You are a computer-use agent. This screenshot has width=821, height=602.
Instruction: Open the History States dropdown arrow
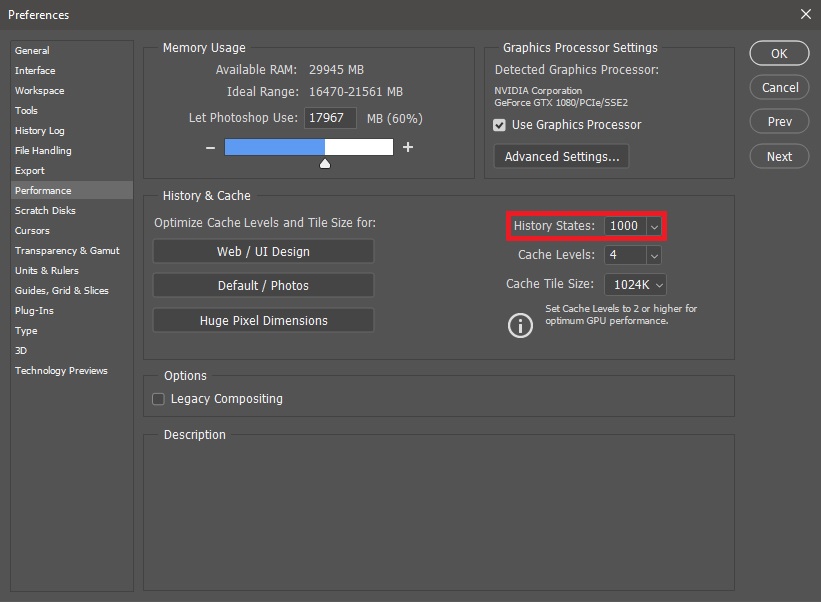pyautogui.click(x=654, y=226)
